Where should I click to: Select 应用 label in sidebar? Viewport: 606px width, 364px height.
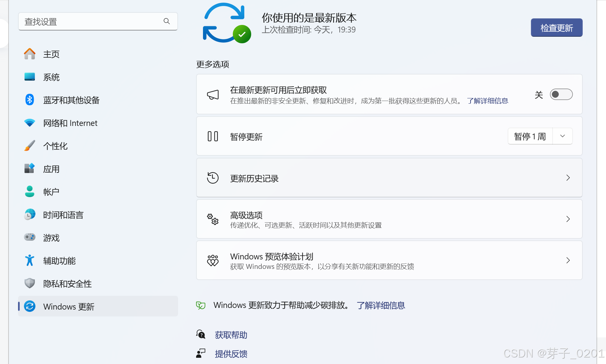(51, 169)
